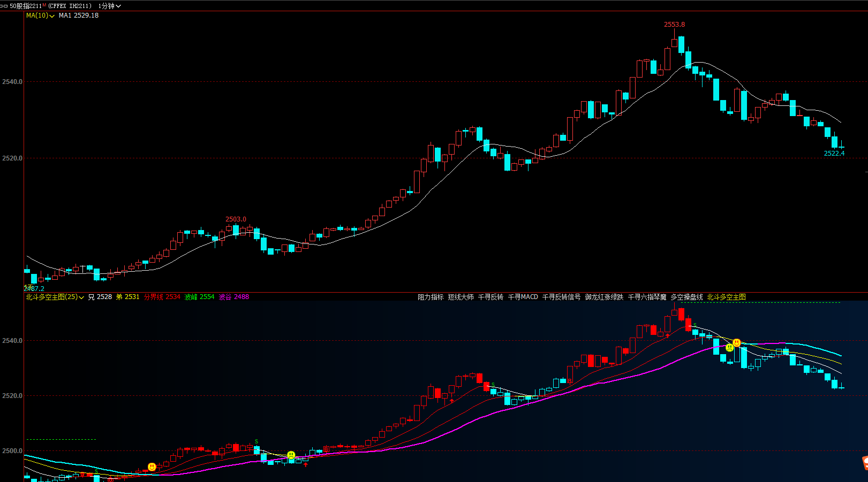This screenshot has height=482, width=868.
Task: Click the smiley marker below the green S signal
Action: point(291,455)
